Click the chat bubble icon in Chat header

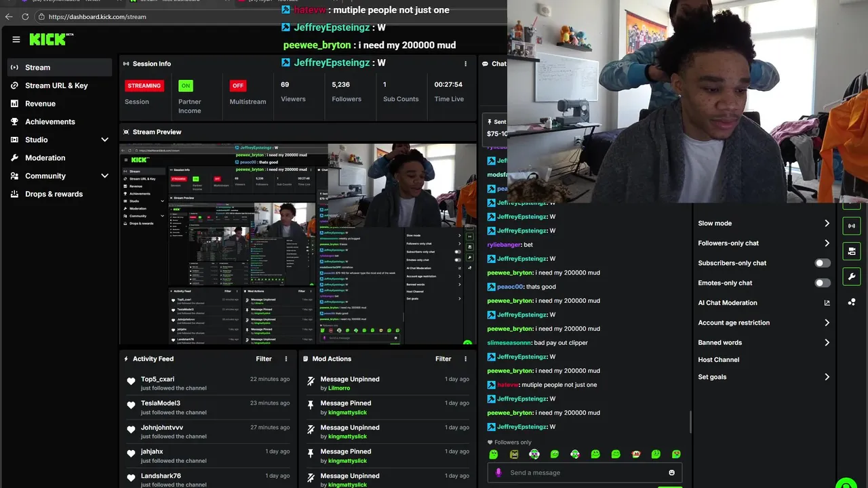486,64
